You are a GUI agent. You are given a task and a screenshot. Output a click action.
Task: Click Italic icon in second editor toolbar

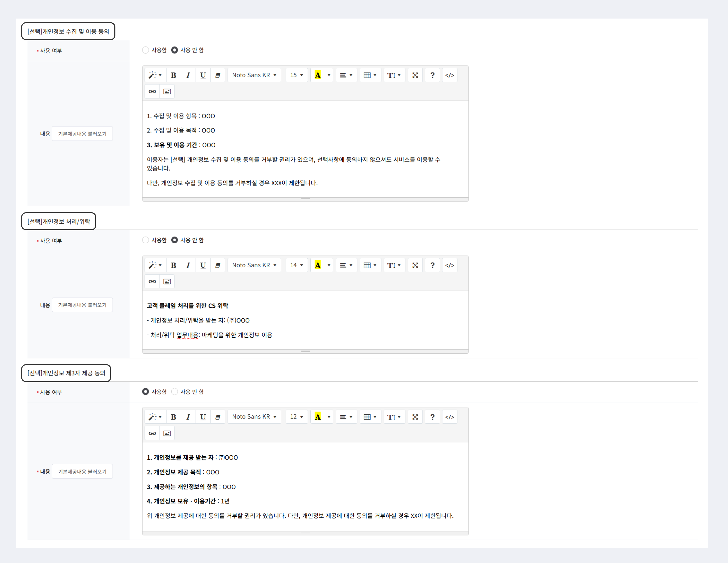(x=188, y=265)
